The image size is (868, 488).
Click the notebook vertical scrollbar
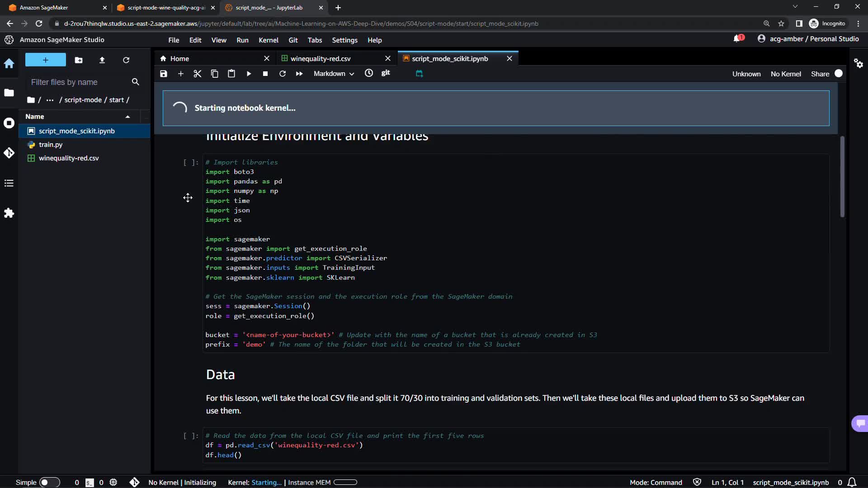(842, 176)
